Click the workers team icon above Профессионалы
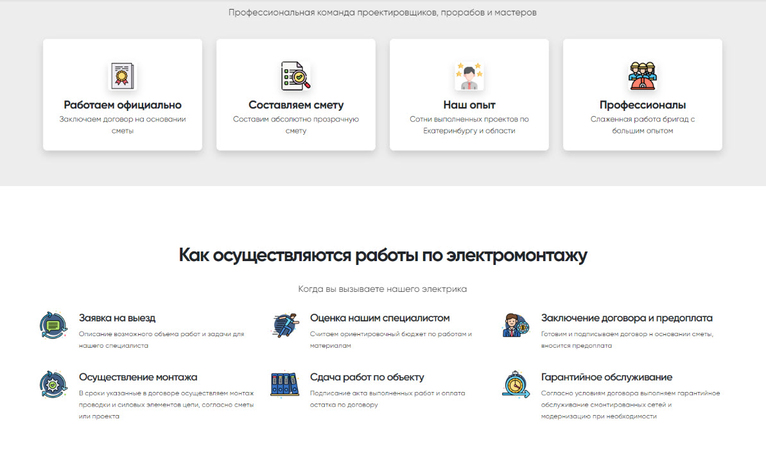Viewport: 766px width, 451px height. (x=642, y=76)
